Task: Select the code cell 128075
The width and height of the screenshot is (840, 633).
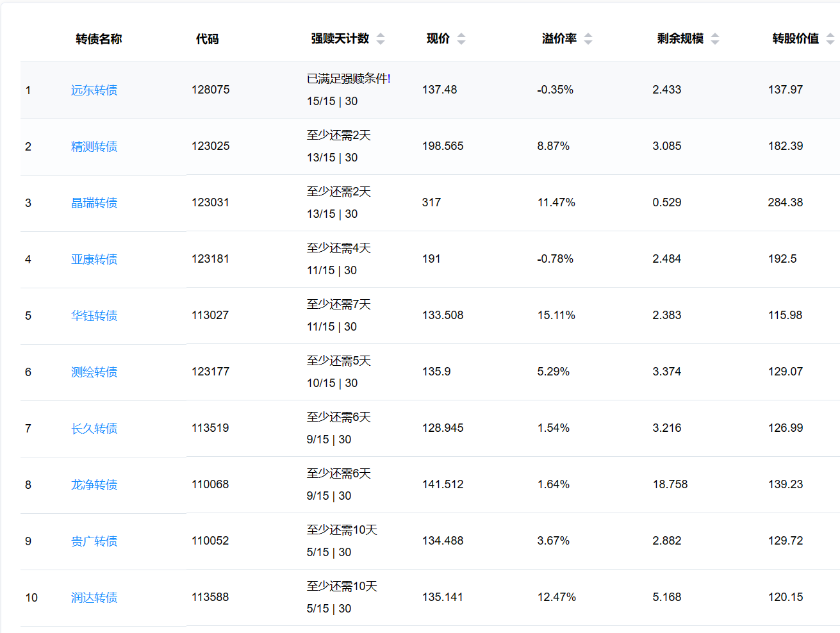Action: [210, 90]
